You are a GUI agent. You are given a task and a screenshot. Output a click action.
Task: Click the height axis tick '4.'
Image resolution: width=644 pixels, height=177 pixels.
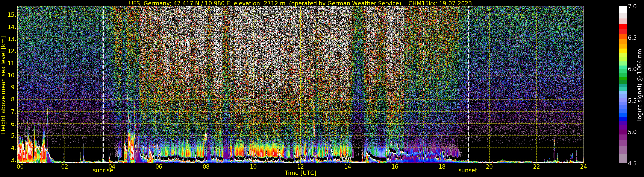[x=14, y=148]
